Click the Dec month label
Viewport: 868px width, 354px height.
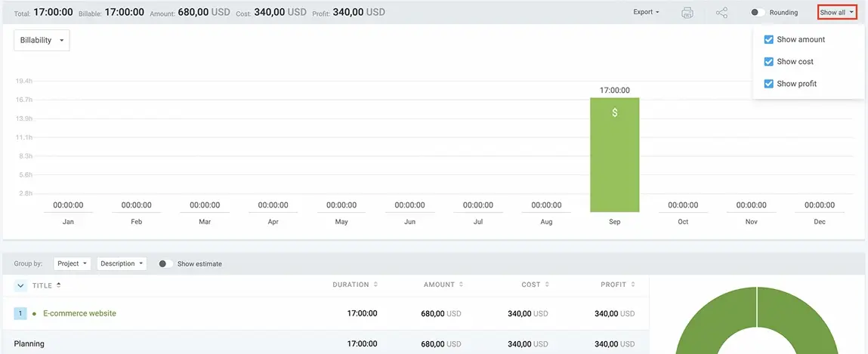click(x=820, y=222)
